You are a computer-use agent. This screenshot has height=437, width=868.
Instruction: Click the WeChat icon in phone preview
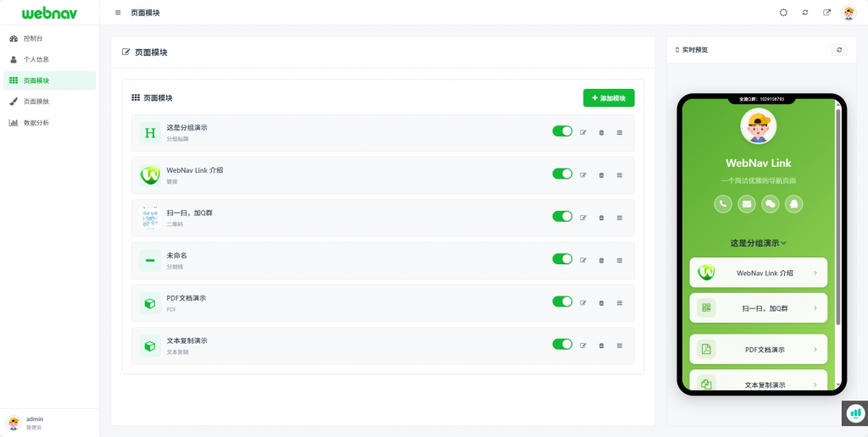[x=771, y=203]
